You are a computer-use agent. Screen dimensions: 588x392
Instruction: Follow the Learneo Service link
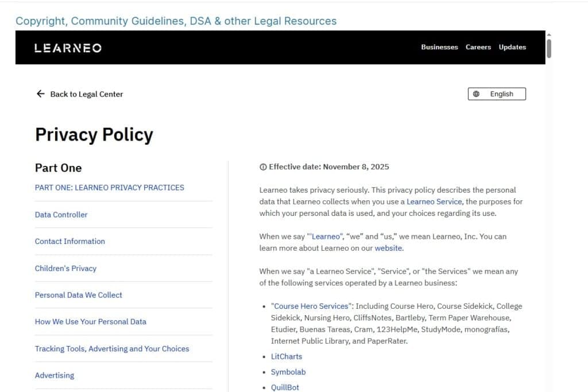pyautogui.click(x=434, y=201)
